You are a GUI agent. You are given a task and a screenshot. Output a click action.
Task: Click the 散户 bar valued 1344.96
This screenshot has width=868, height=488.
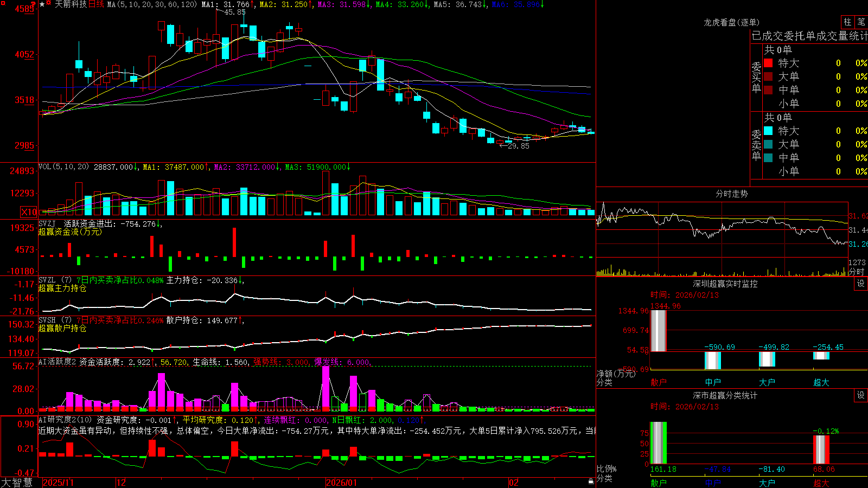pos(658,331)
